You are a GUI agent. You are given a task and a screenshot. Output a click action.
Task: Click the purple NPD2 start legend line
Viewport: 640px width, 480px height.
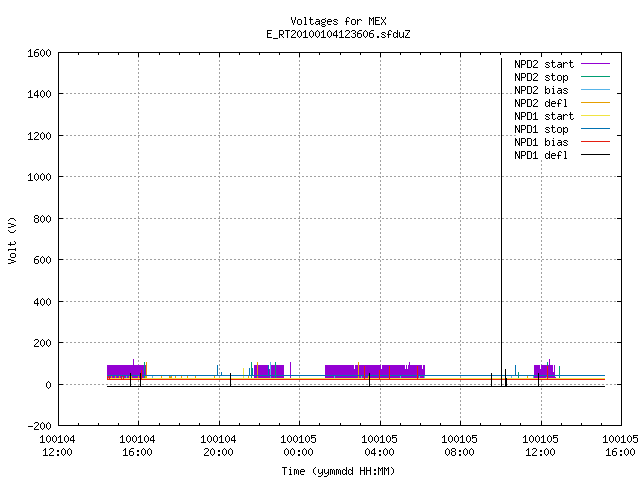[595, 64]
